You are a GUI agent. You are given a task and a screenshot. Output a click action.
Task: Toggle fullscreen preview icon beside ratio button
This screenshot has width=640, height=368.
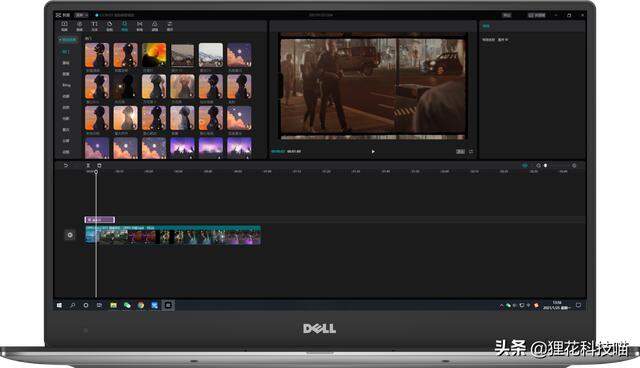click(x=471, y=151)
